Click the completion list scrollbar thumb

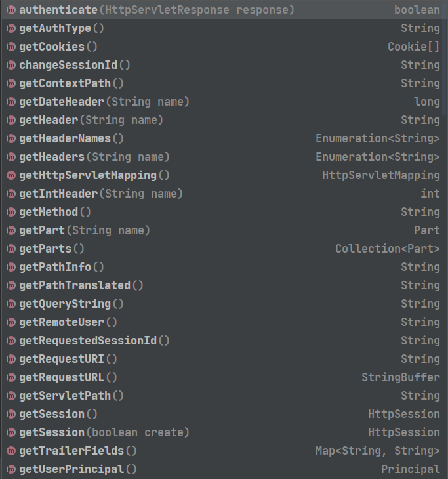445,58
